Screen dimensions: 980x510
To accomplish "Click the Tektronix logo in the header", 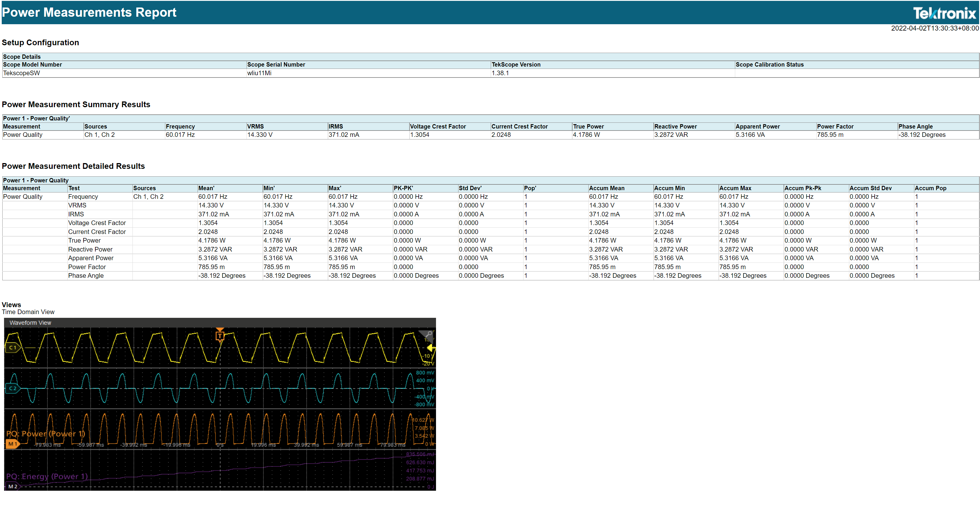I will pos(945,13).
